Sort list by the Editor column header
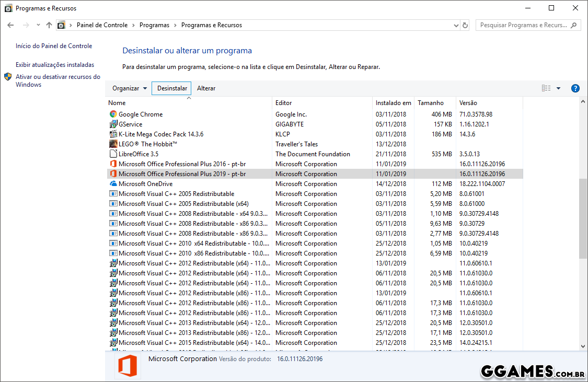 click(284, 103)
